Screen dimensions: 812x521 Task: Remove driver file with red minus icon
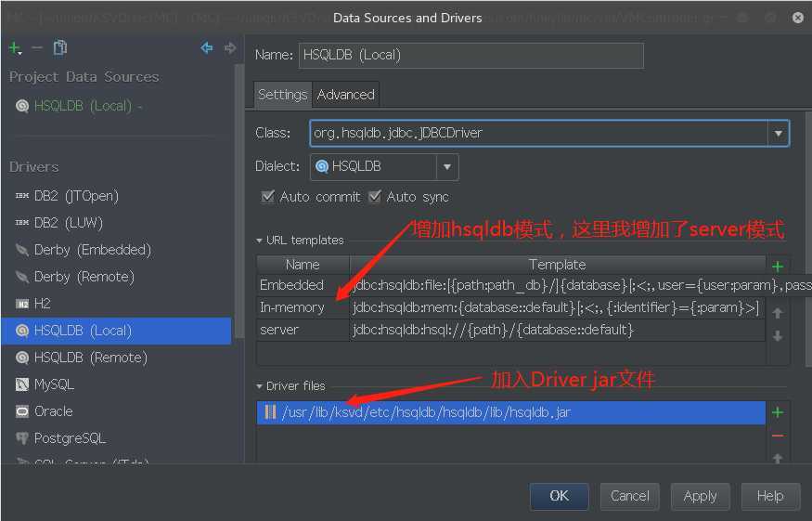point(778,436)
